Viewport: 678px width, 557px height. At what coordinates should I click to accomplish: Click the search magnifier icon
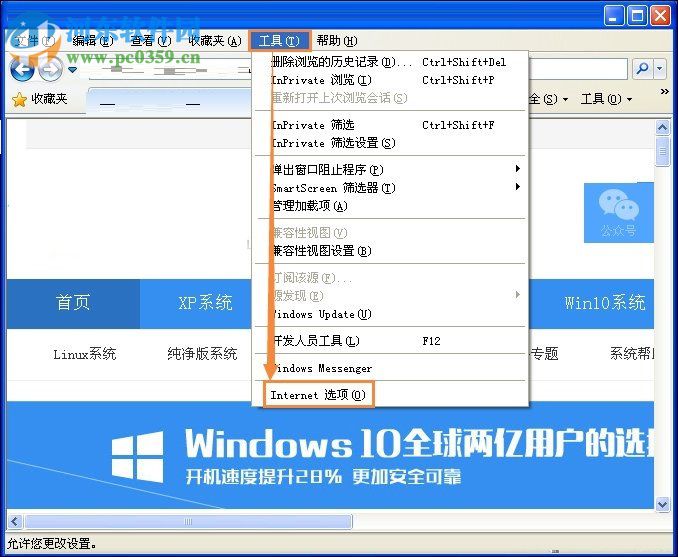point(642,68)
